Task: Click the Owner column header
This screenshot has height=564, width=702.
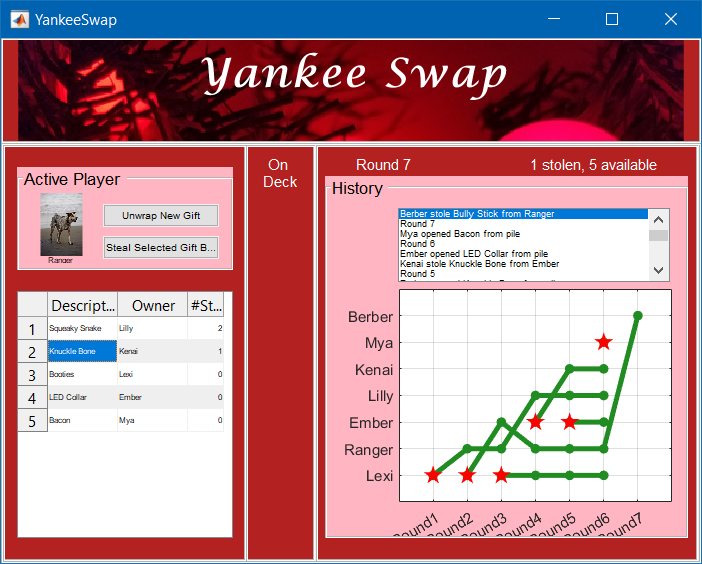Action: (152, 305)
